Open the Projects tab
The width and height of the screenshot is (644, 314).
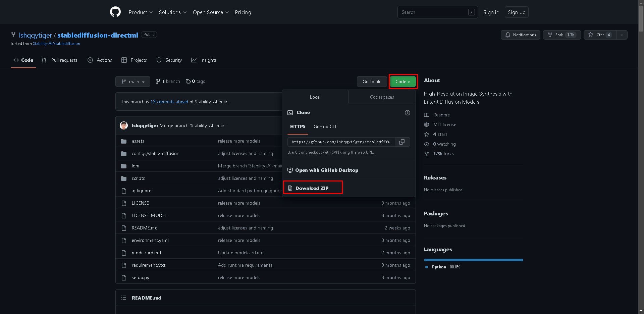134,60
